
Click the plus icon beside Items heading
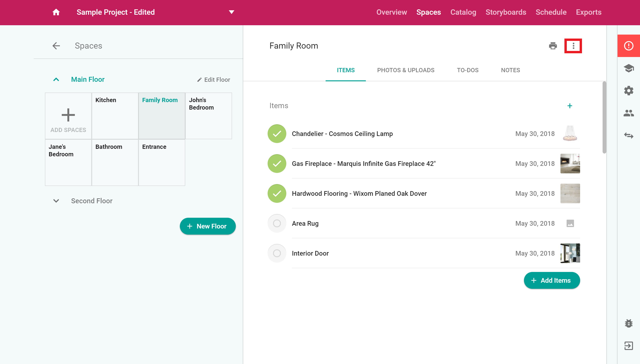(x=569, y=106)
